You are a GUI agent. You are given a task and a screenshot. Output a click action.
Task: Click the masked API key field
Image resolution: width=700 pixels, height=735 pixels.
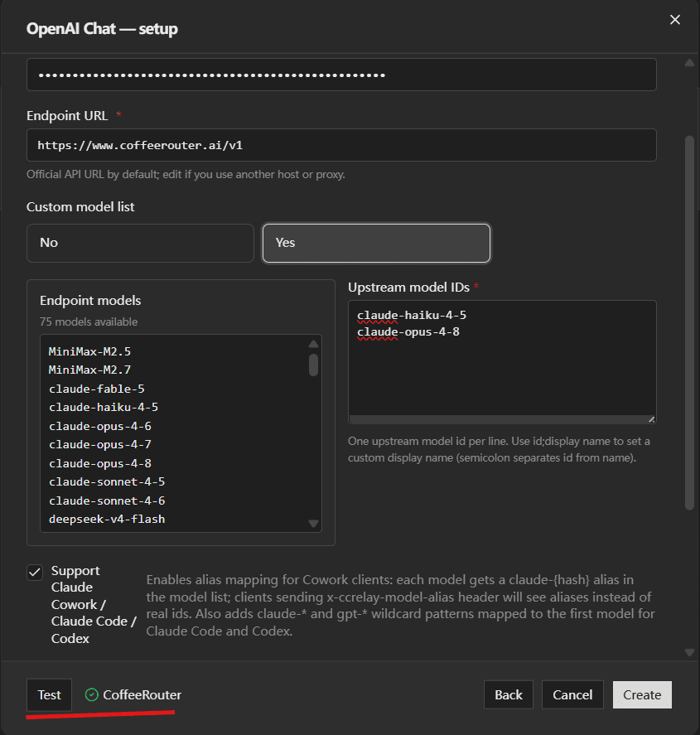[341, 75]
